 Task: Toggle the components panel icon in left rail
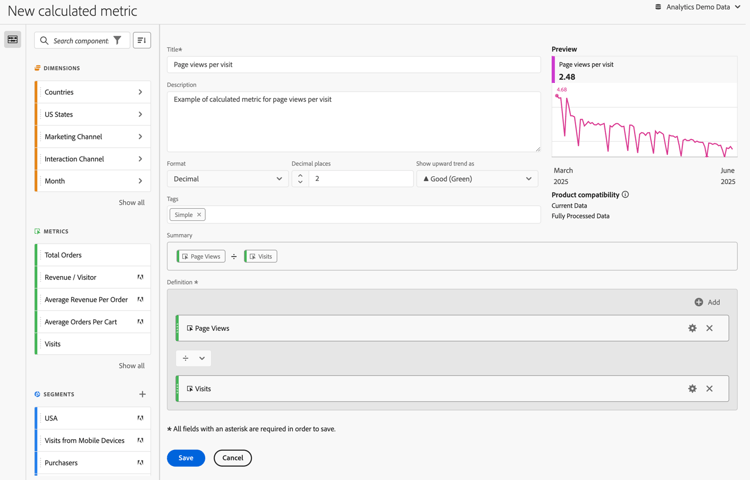click(13, 40)
